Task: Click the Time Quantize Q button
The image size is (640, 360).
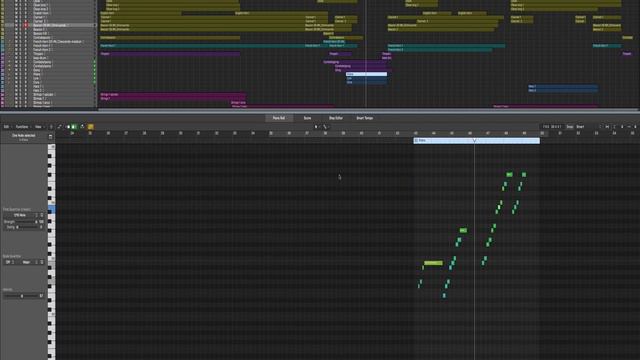Action: pos(42,215)
